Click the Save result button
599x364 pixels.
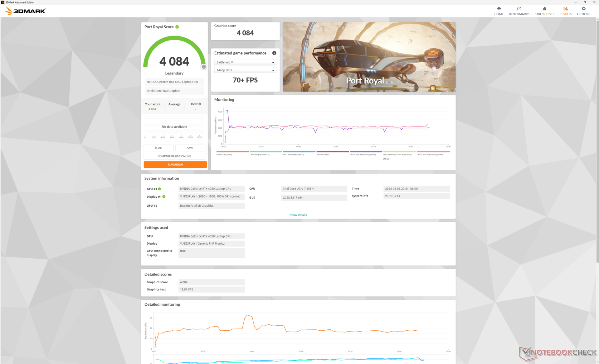[x=190, y=148]
